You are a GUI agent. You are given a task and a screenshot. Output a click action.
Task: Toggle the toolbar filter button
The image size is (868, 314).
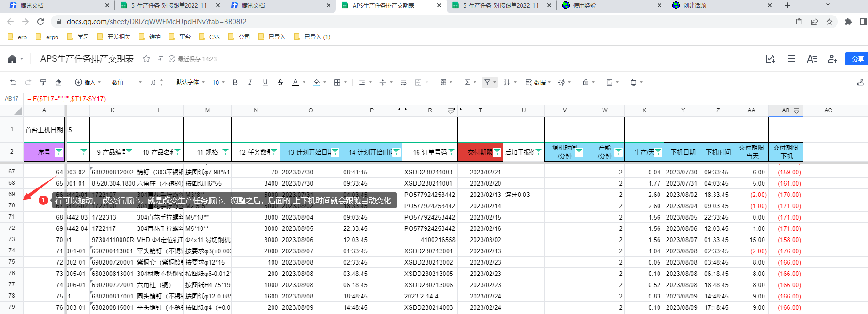487,82
